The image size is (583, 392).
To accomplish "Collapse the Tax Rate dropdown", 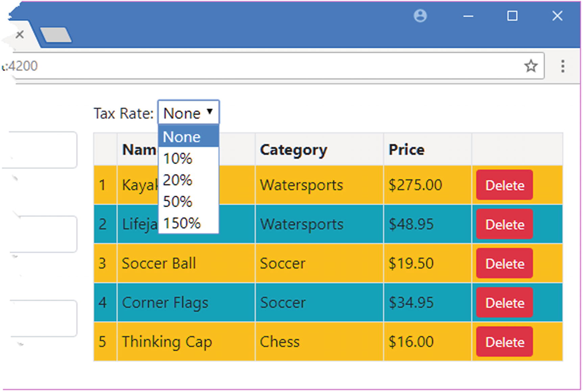I will point(189,113).
